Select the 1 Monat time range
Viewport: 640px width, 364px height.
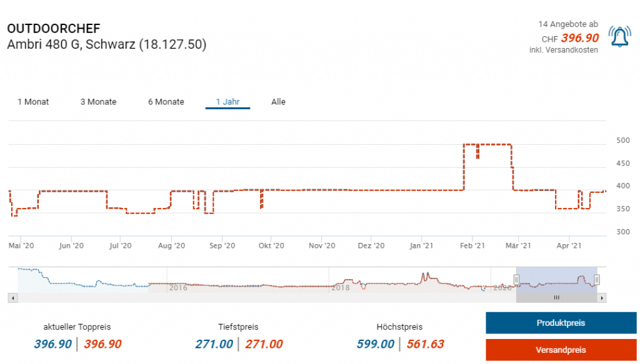coord(33,102)
